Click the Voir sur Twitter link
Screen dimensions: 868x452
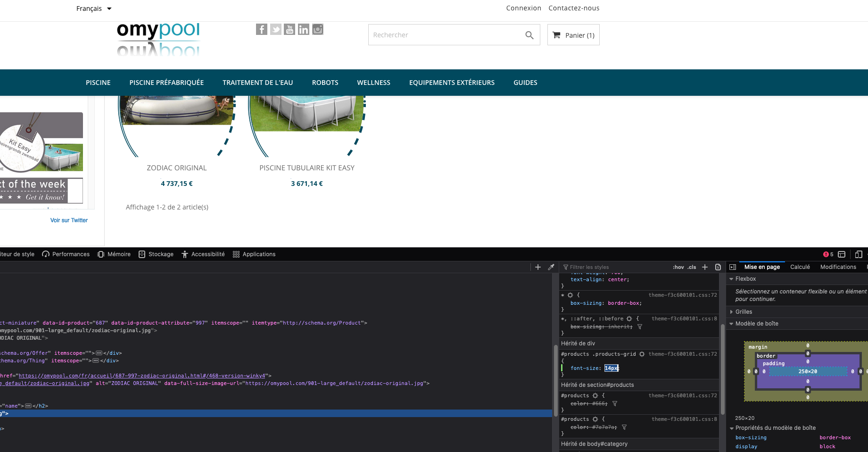point(69,220)
